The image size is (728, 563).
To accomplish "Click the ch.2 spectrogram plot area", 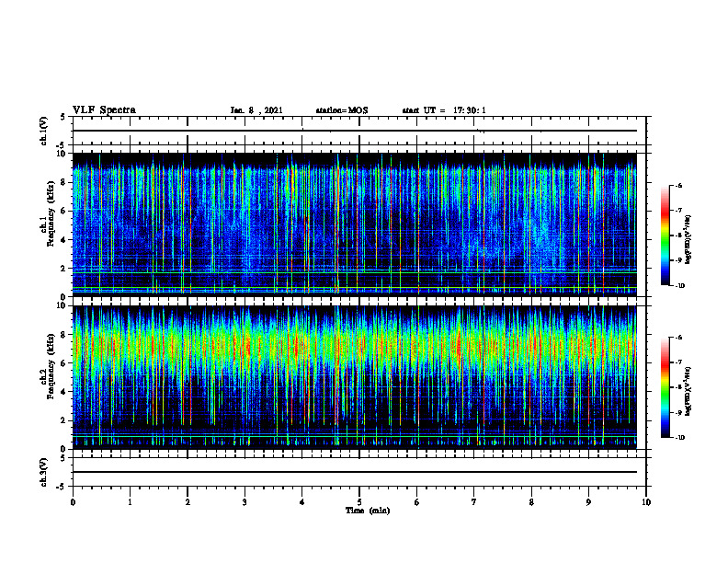I will click(x=355, y=377).
